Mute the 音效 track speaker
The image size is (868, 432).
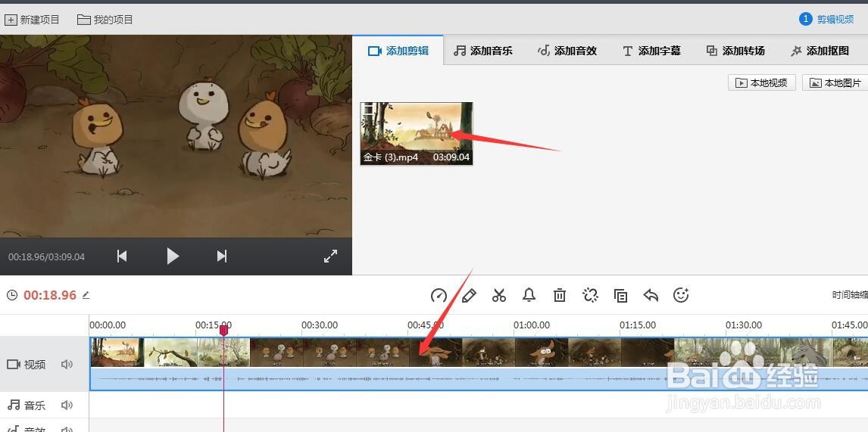(67, 429)
